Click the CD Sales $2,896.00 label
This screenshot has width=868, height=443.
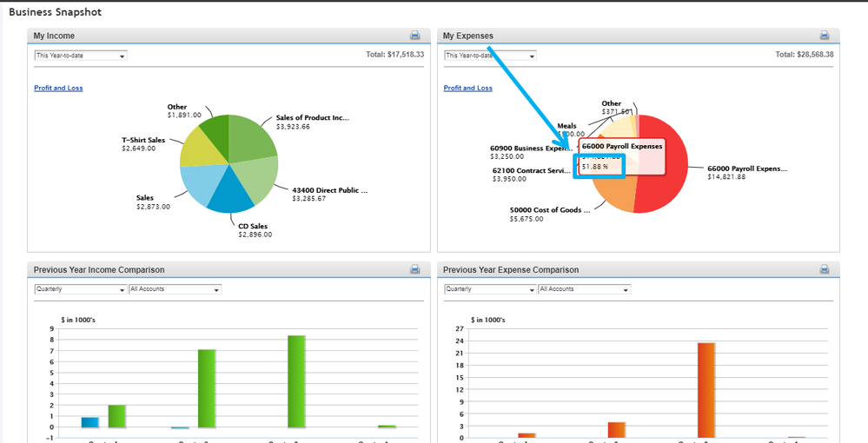coord(255,230)
